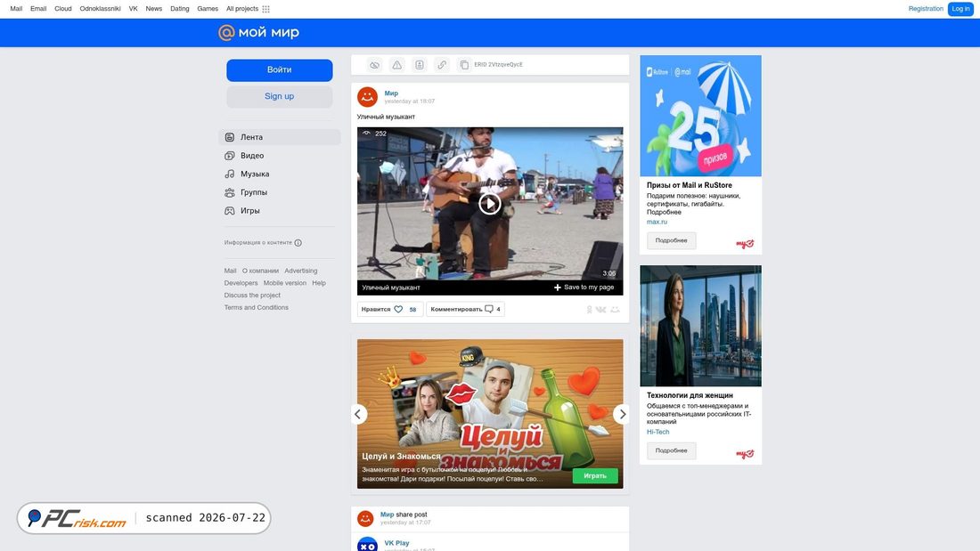Viewport: 980px width, 551px height.
Task: Open the Advertising footer link
Action: point(300,271)
